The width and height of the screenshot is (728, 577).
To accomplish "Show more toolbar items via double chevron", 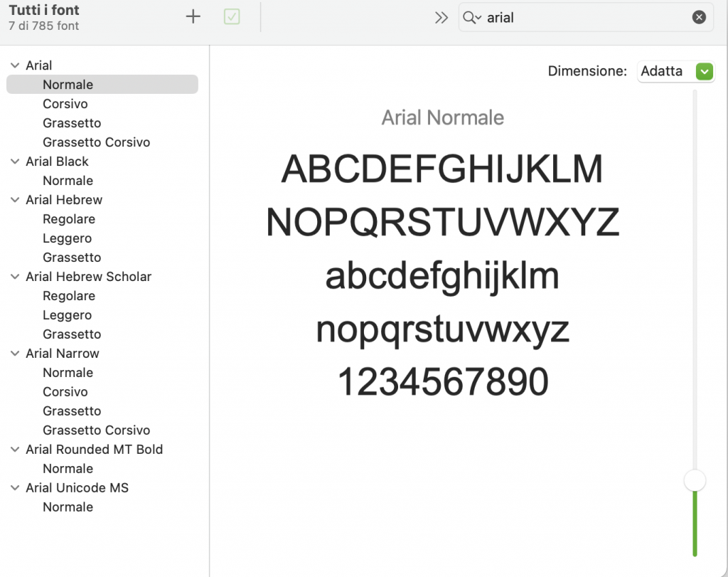I will pyautogui.click(x=441, y=18).
